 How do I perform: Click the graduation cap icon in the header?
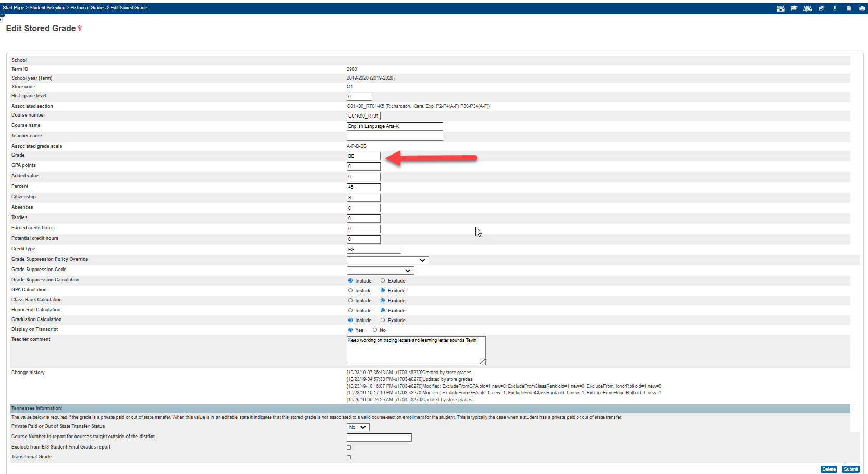coord(794,8)
